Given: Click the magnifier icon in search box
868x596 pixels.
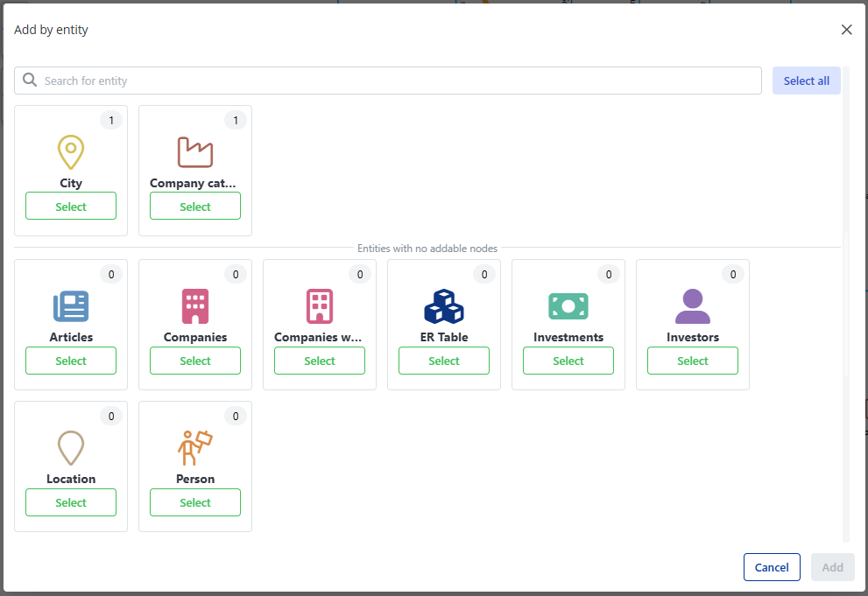Looking at the screenshot, I should point(30,81).
